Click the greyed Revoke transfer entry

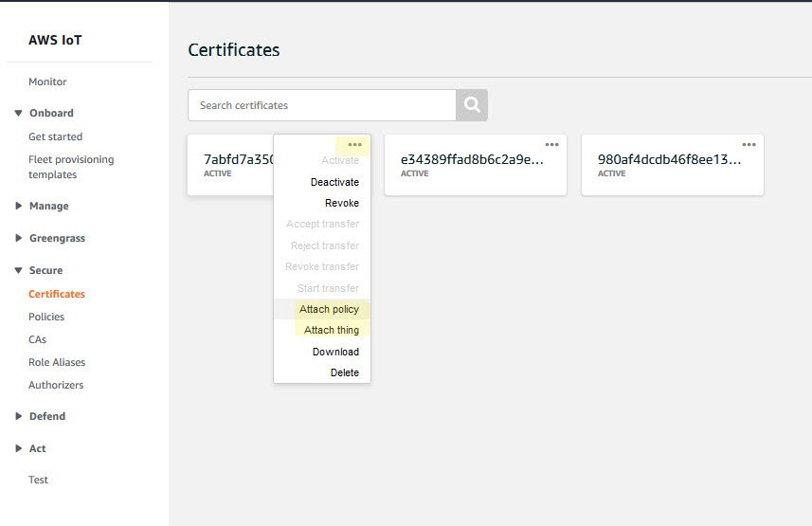tap(322, 266)
